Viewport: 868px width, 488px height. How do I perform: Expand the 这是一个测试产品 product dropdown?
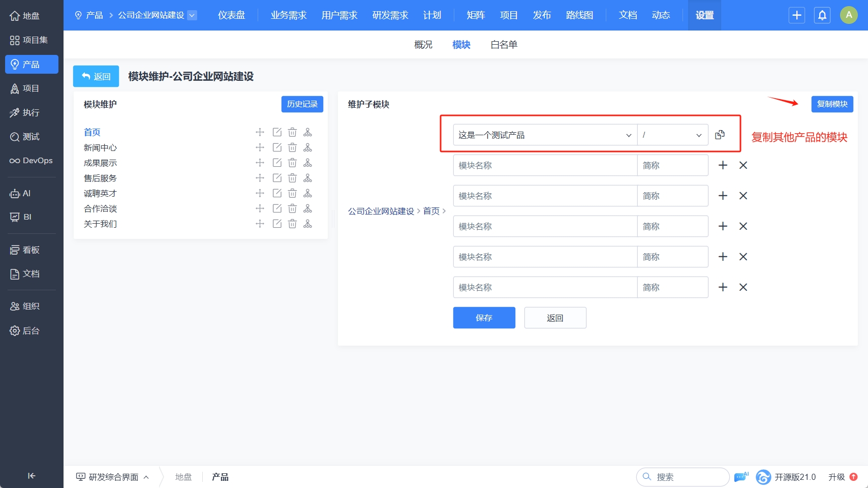pos(545,135)
